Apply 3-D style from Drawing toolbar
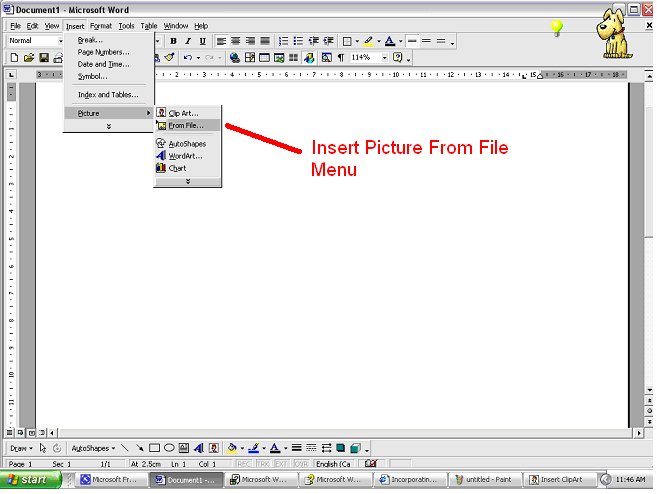The height and width of the screenshot is (494, 657). [x=355, y=448]
